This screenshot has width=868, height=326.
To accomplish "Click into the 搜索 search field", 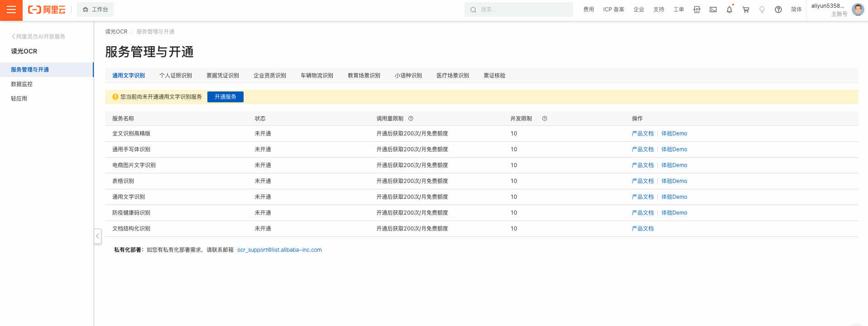I will [x=519, y=10].
